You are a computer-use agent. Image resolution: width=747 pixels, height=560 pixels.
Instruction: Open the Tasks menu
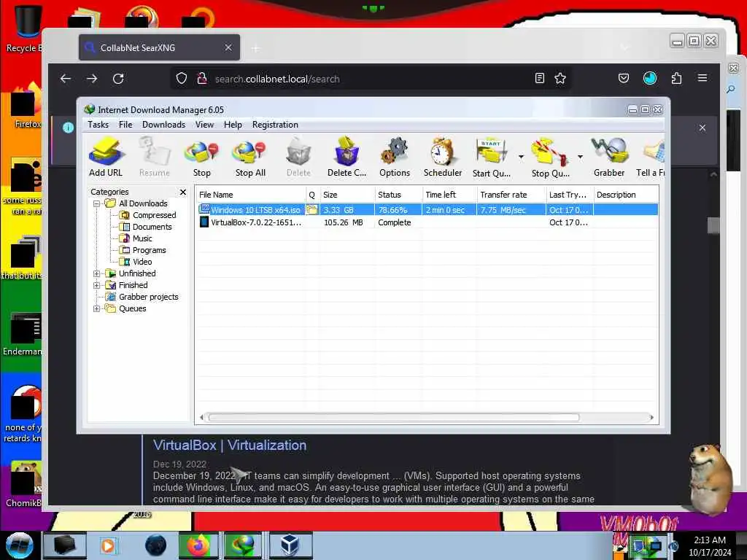pyautogui.click(x=98, y=125)
